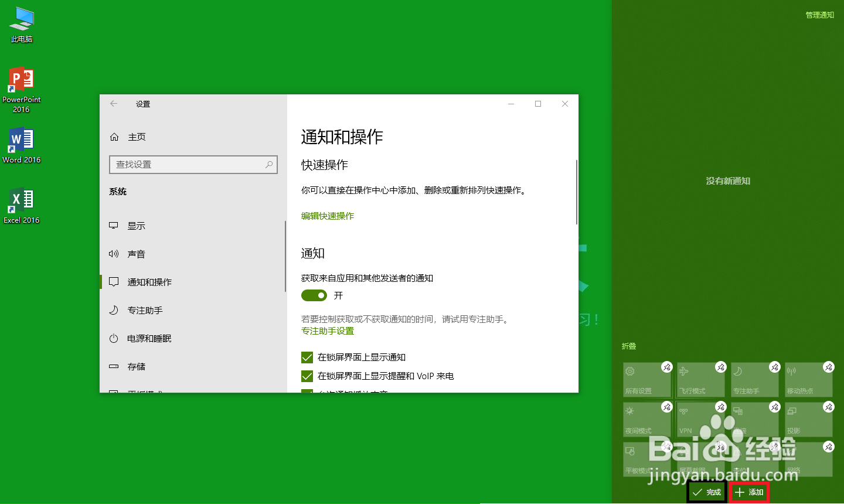Image resolution: width=844 pixels, height=504 pixels.
Task: Click 管理通知 in the action center
Action: point(819,15)
